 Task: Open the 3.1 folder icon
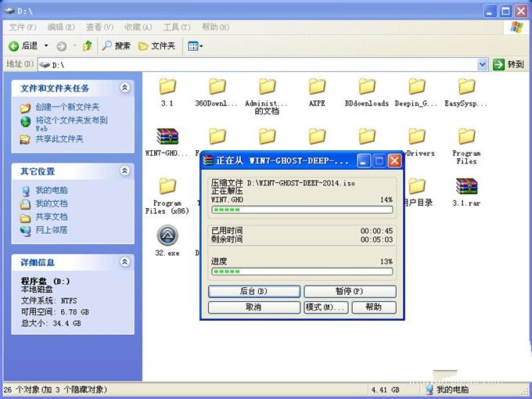(x=167, y=87)
